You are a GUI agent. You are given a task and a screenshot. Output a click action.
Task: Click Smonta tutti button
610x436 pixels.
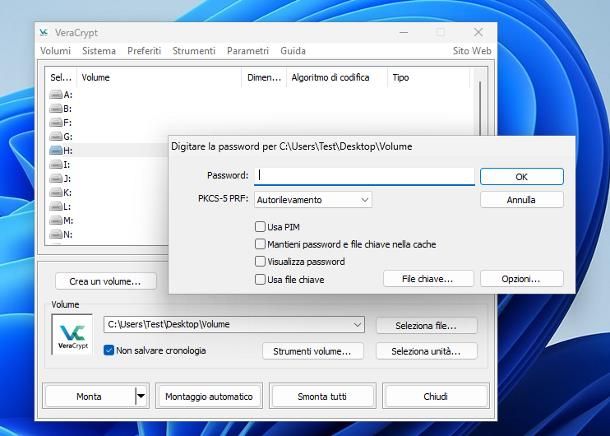pyautogui.click(x=322, y=396)
